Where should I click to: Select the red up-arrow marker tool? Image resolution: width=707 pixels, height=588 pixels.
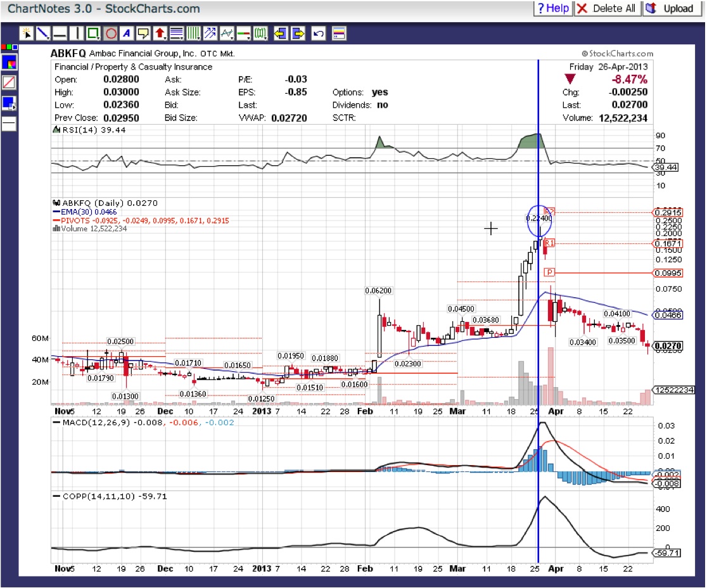[x=159, y=34]
